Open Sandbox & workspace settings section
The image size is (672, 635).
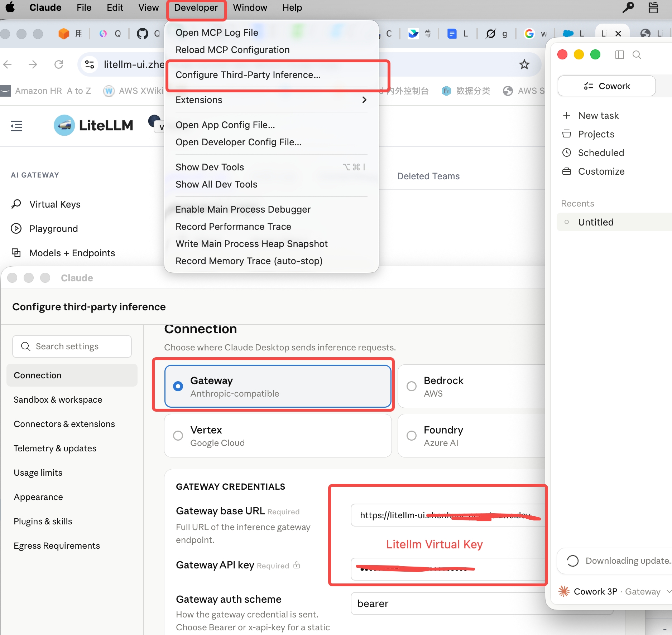[58, 400]
